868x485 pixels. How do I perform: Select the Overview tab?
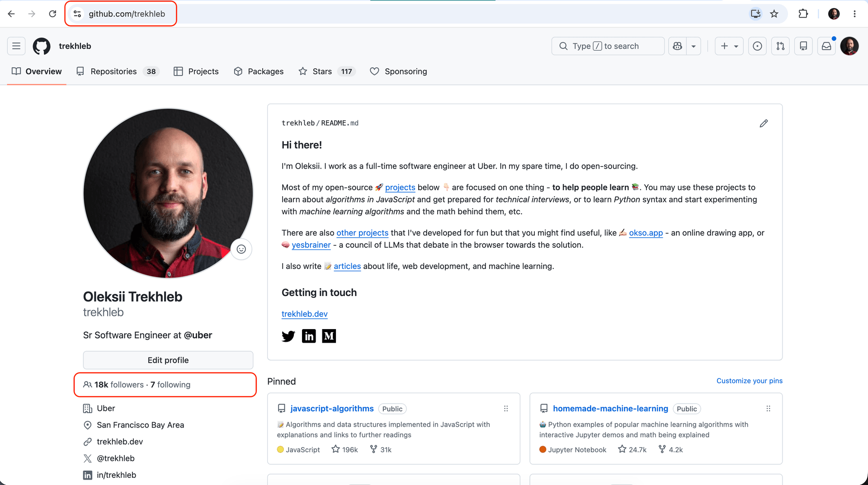[37, 71]
